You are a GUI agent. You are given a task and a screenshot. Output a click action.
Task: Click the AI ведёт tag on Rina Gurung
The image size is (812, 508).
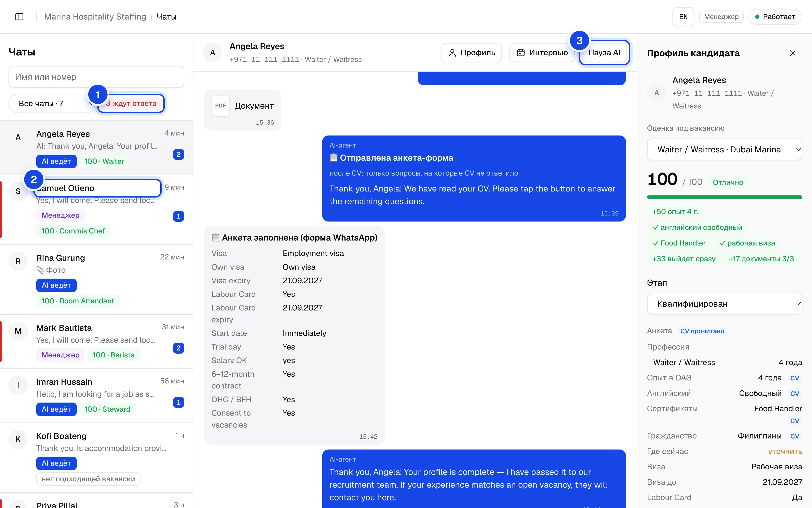pyautogui.click(x=56, y=285)
